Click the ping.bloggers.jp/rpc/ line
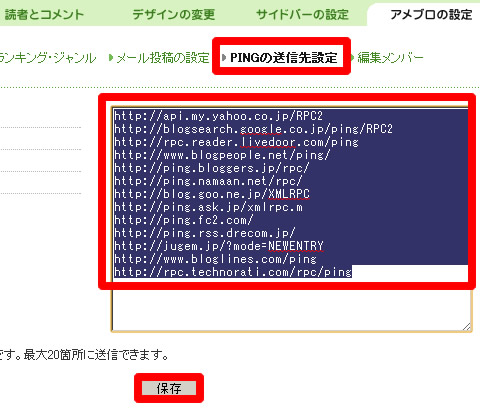Screen dimensions: 480x408 point(212,168)
